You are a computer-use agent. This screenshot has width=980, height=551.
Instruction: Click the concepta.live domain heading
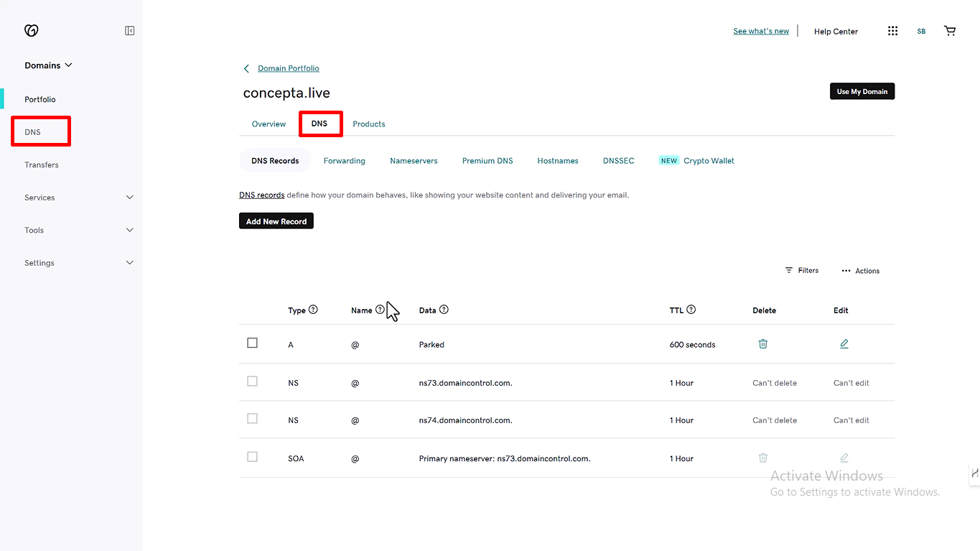point(286,93)
